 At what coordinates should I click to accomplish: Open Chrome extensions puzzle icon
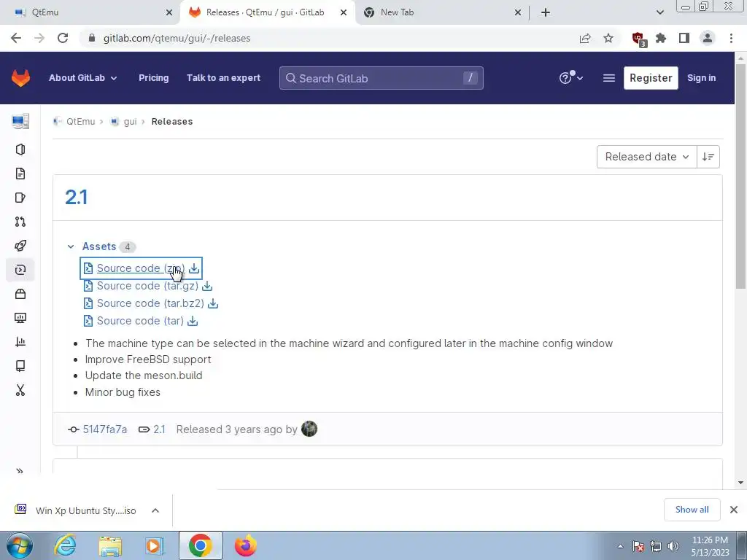[x=661, y=38]
